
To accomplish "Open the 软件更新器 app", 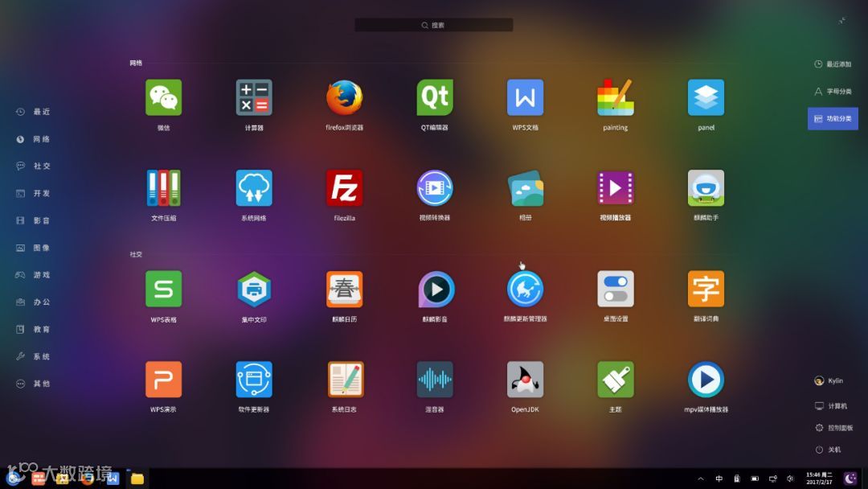I will 253,380.
